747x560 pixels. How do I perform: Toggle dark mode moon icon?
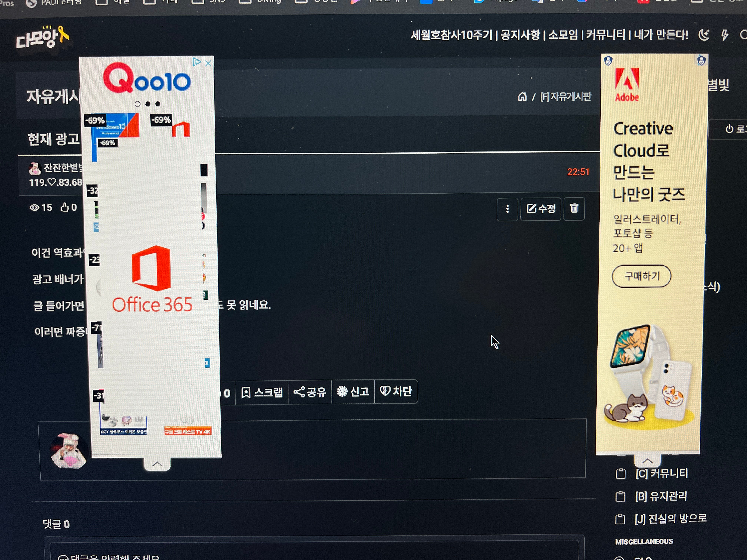click(x=704, y=35)
